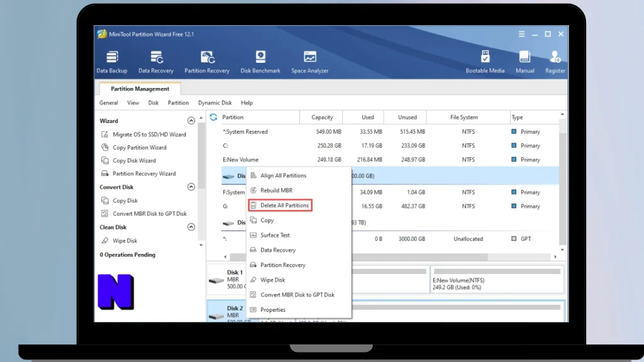Click the Surface Test icon in context menu
The image size is (644, 362).
point(253,235)
